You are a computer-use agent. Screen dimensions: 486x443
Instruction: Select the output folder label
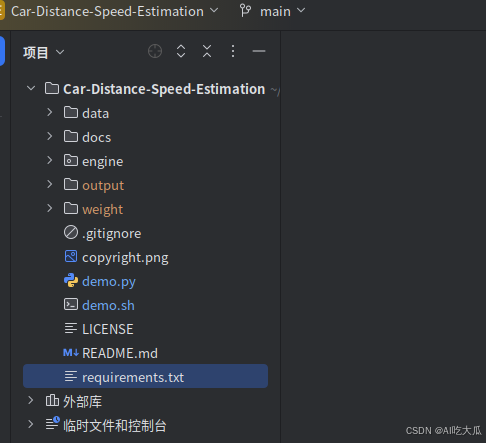click(103, 186)
